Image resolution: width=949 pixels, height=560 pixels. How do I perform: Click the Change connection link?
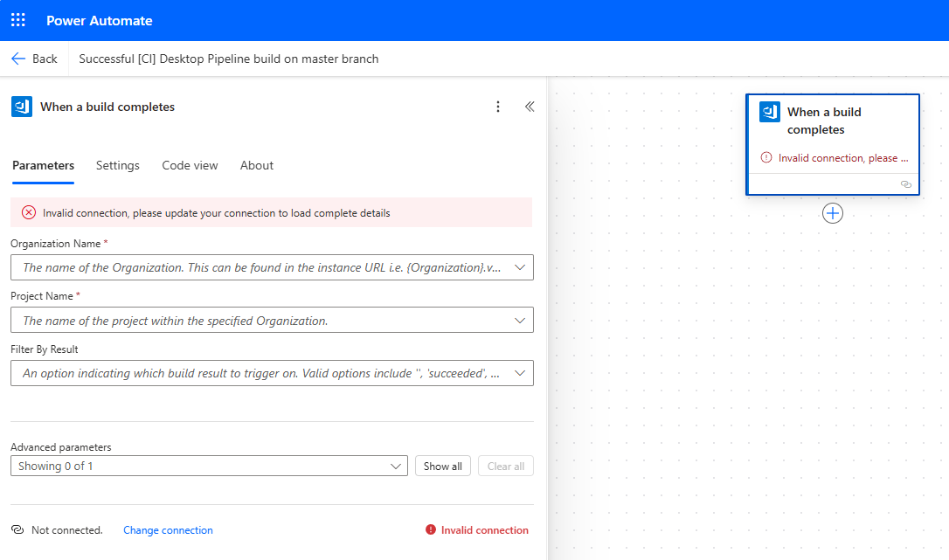[x=168, y=530]
